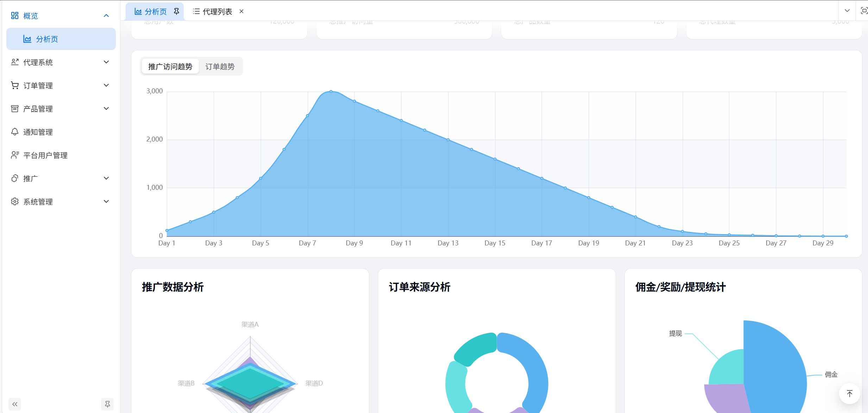Open the 系统管理 gear icon

point(15,201)
